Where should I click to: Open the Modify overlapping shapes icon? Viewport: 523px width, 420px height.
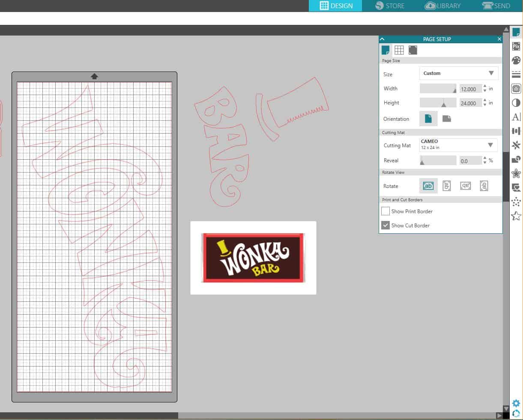(x=516, y=159)
